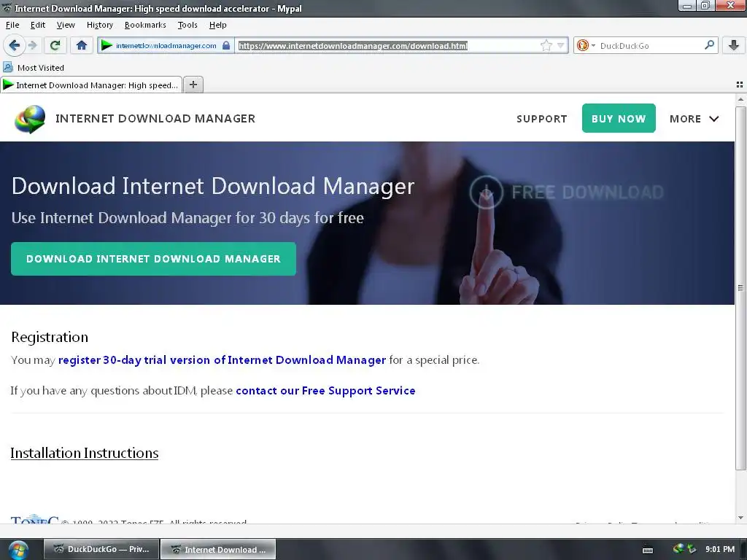
Task: Click Internet Download taskbar window button
Action: [x=217, y=549]
